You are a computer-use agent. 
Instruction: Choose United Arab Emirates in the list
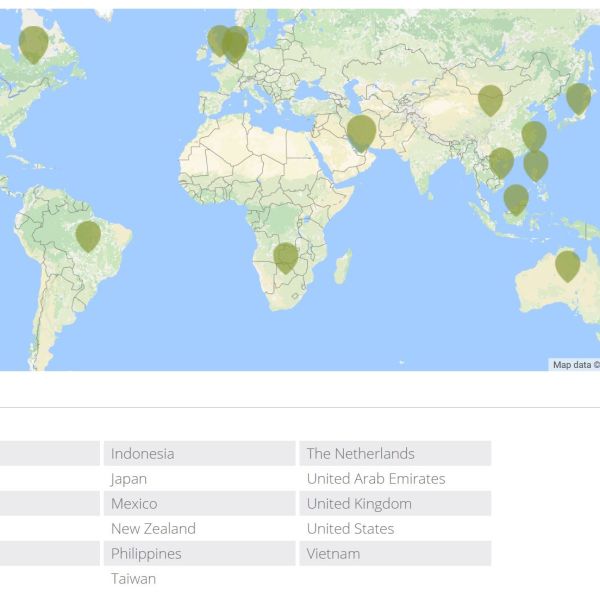pos(375,478)
